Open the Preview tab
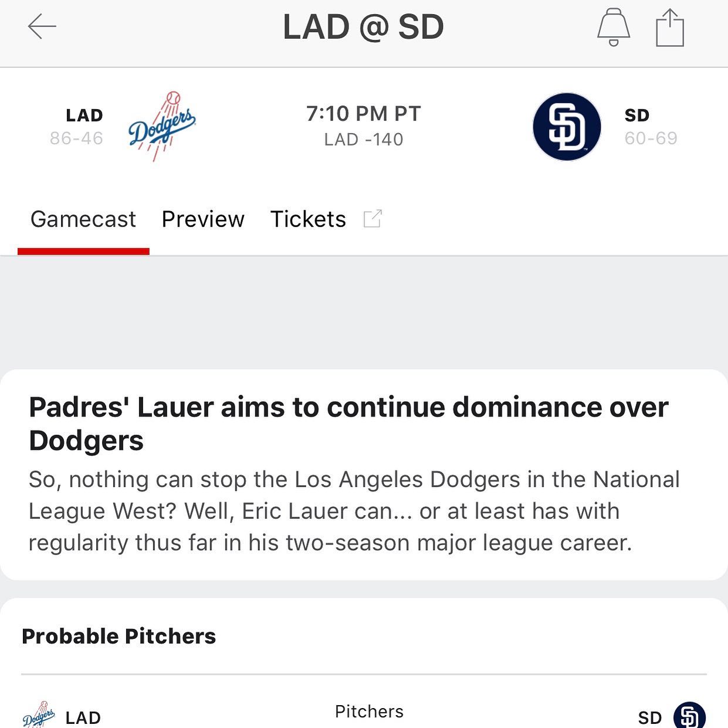Screen dimensions: 728x728 pos(203,219)
